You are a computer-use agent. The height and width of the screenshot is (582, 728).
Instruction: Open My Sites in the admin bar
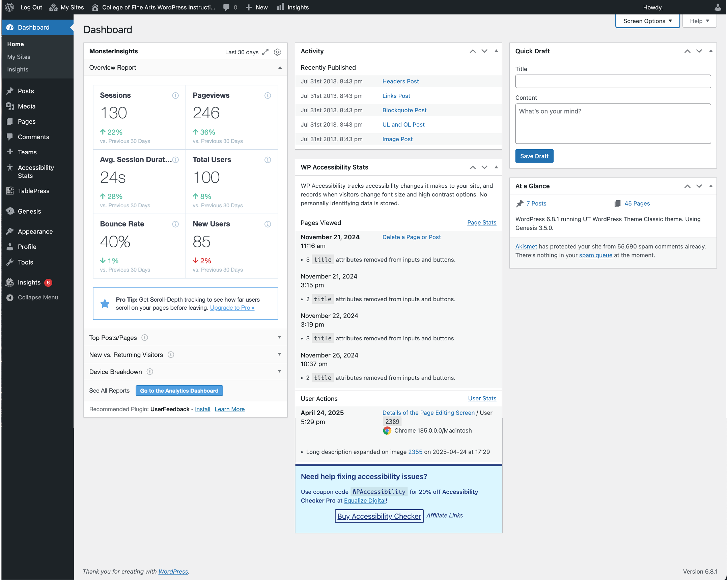(66, 7)
